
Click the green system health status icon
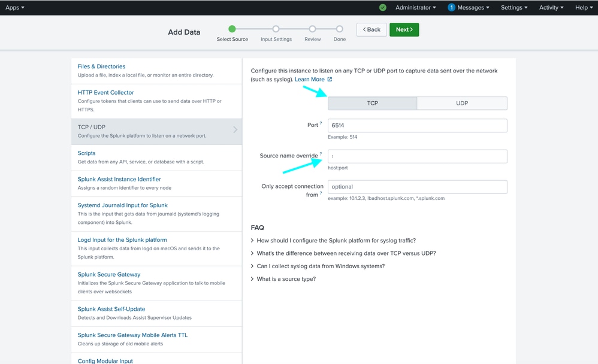(x=383, y=8)
